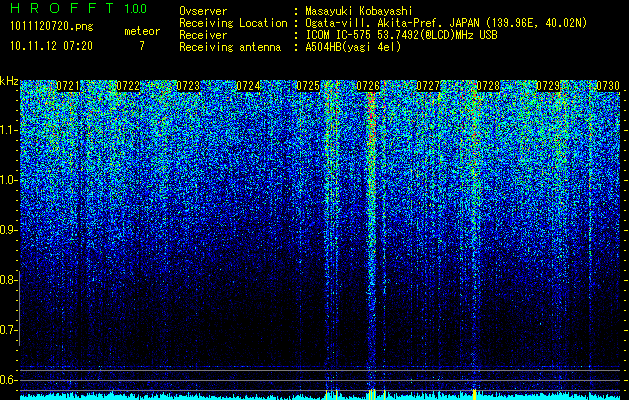The width and height of the screenshot is (629, 400).
Task: Click the Ogata-vill. Akita-Pref. JAPAN location text
Action: [446, 24]
